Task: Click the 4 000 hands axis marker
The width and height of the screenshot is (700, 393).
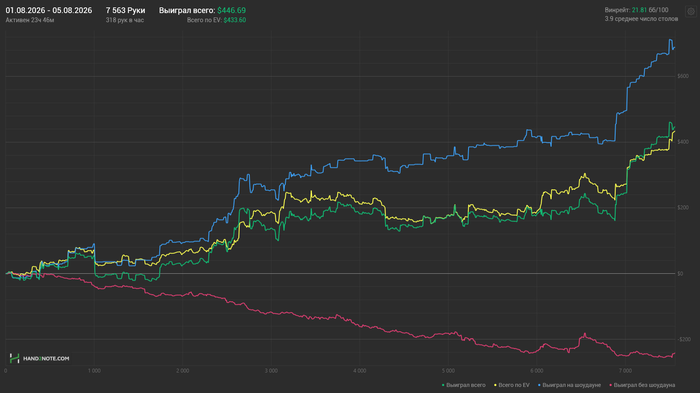Action: [359, 371]
